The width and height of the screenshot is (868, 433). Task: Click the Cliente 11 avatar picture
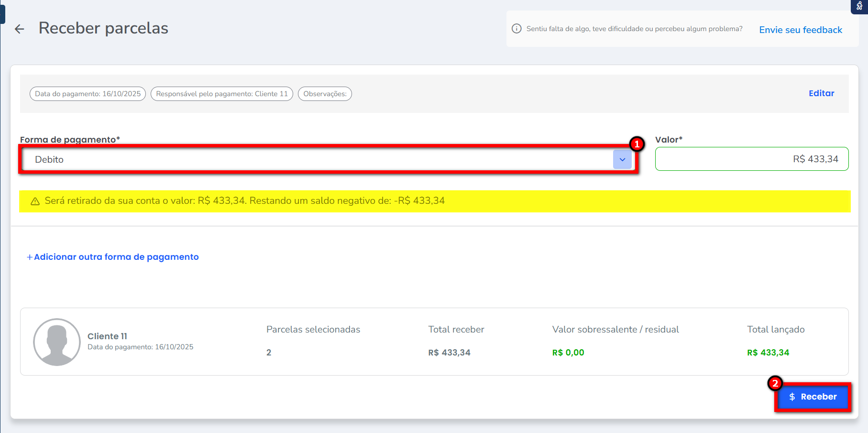(x=57, y=342)
